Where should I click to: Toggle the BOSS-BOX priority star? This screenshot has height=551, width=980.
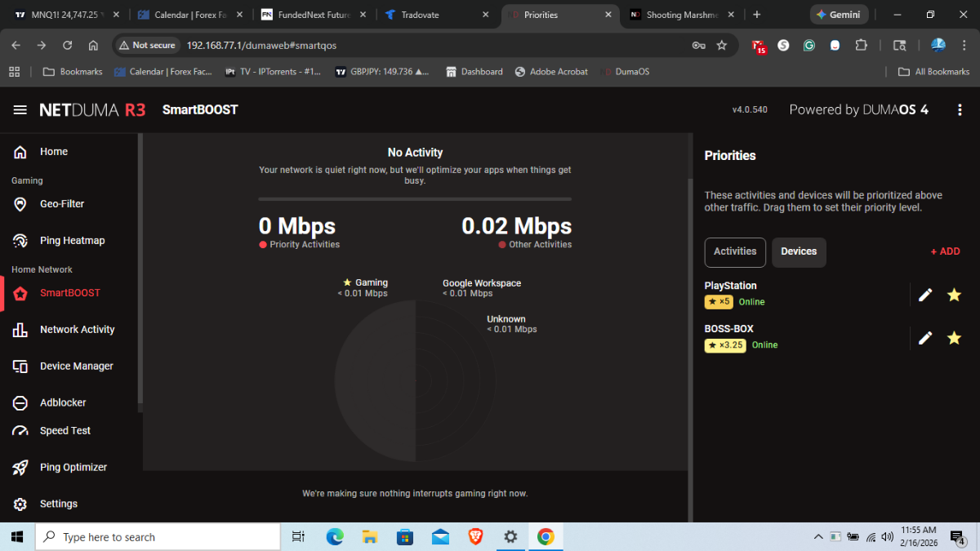pos(954,338)
